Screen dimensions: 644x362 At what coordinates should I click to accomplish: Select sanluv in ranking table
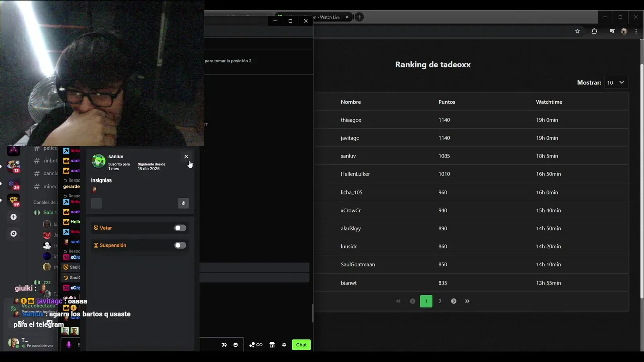coord(348,156)
